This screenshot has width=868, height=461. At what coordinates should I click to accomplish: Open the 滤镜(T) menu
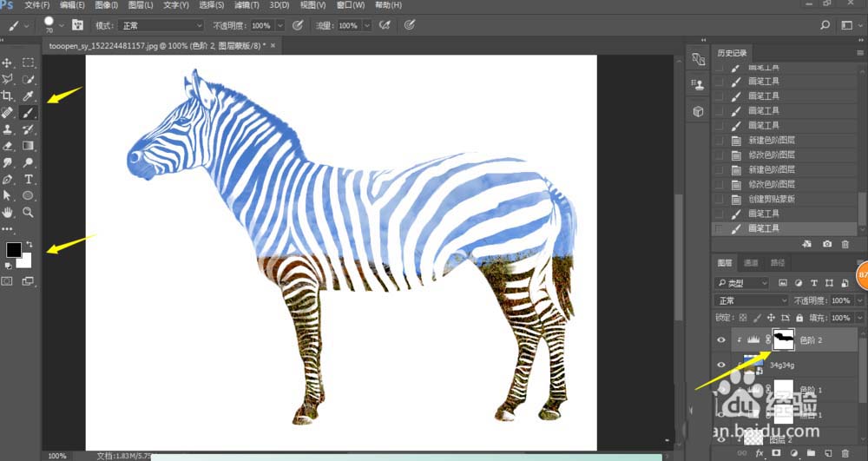click(x=247, y=5)
